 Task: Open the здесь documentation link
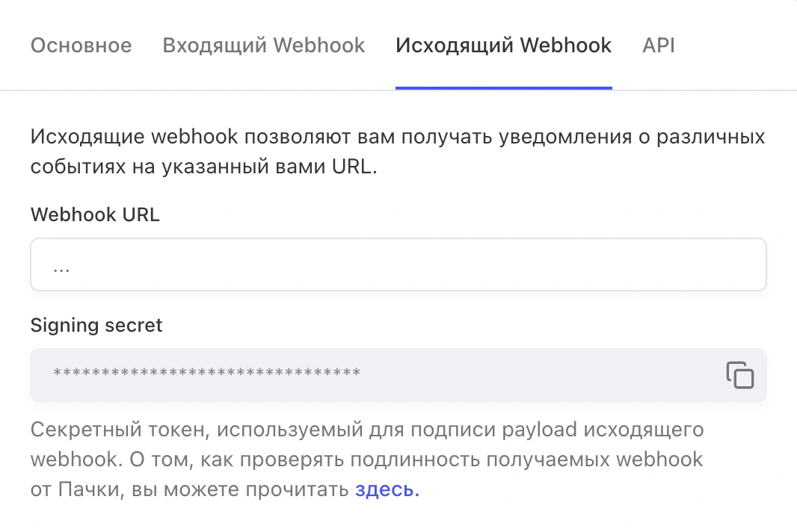tap(387, 490)
